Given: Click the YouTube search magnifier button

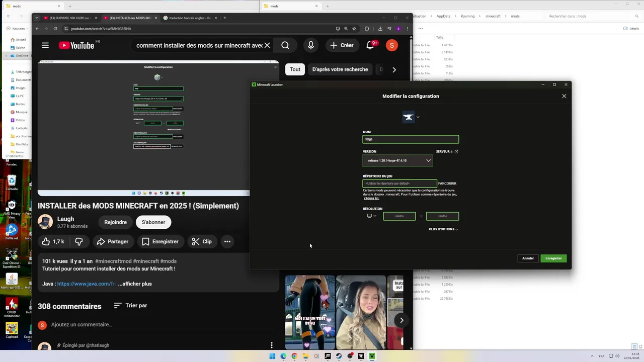Looking at the screenshot, I should pos(285,45).
